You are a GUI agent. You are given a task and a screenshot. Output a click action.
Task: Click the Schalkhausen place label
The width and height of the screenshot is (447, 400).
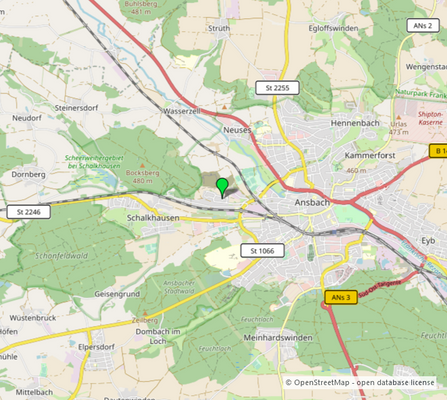(x=153, y=218)
